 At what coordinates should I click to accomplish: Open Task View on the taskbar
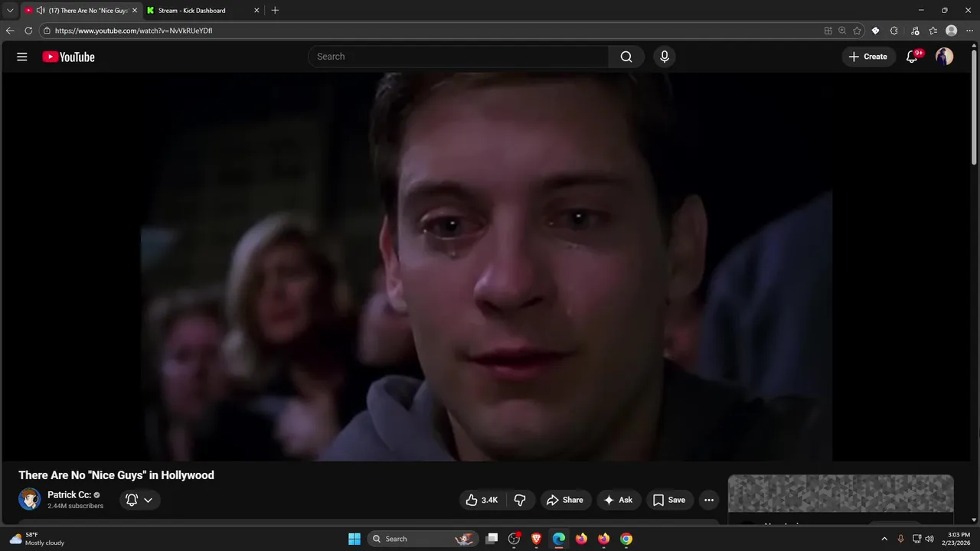pos(492,539)
